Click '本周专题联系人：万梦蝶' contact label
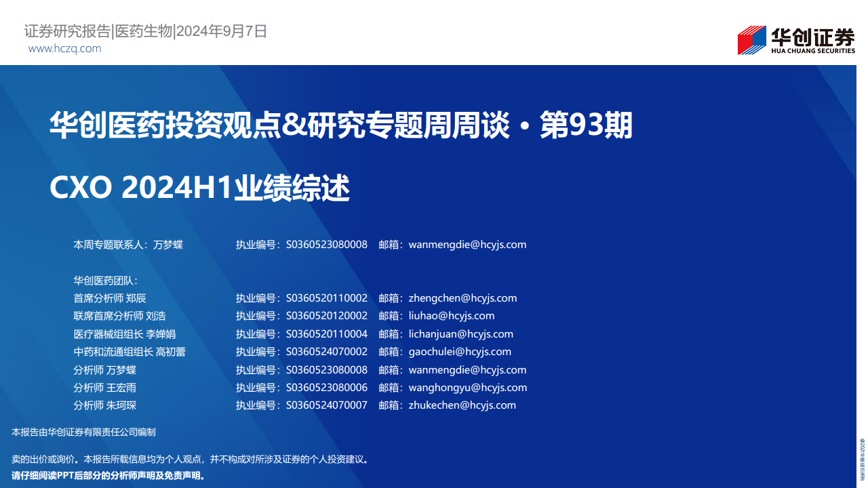The image size is (868, 488). [128, 245]
